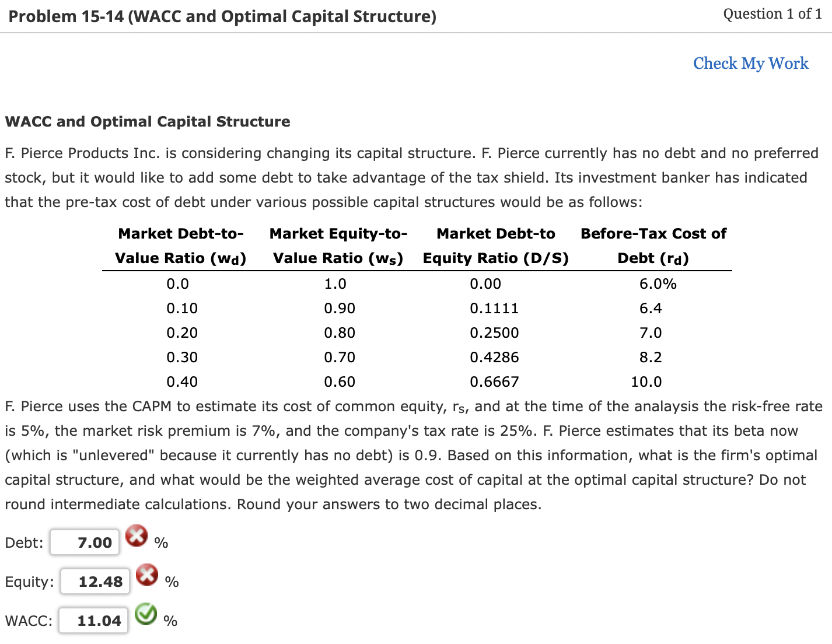Click the 'Debt:' field label
Viewport: 832px width, 644px height.
pos(24,543)
